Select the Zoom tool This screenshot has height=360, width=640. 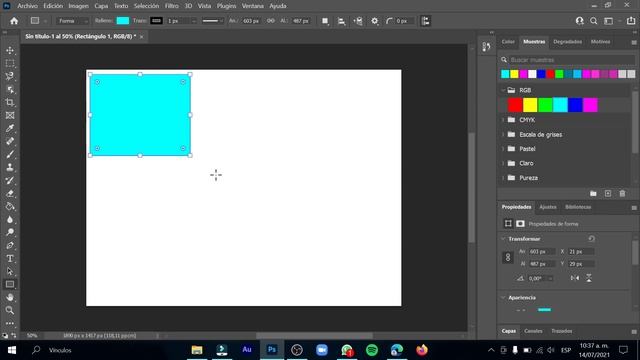tap(10, 310)
